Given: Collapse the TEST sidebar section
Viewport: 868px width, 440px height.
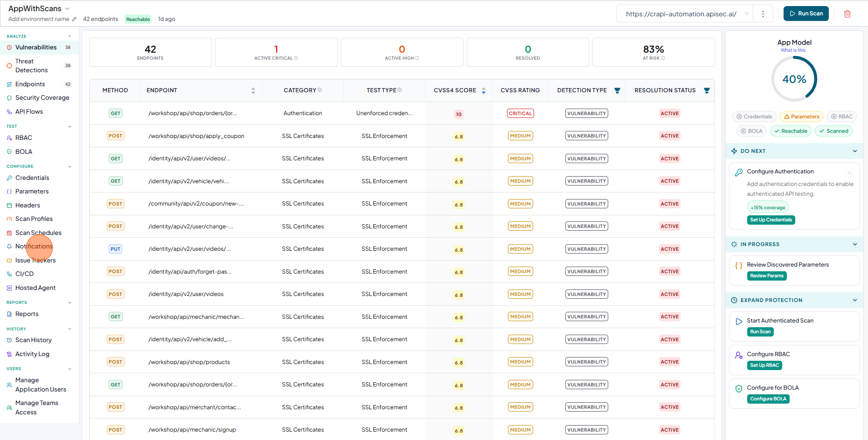Looking at the screenshot, I should pyautogui.click(x=69, y=126).
